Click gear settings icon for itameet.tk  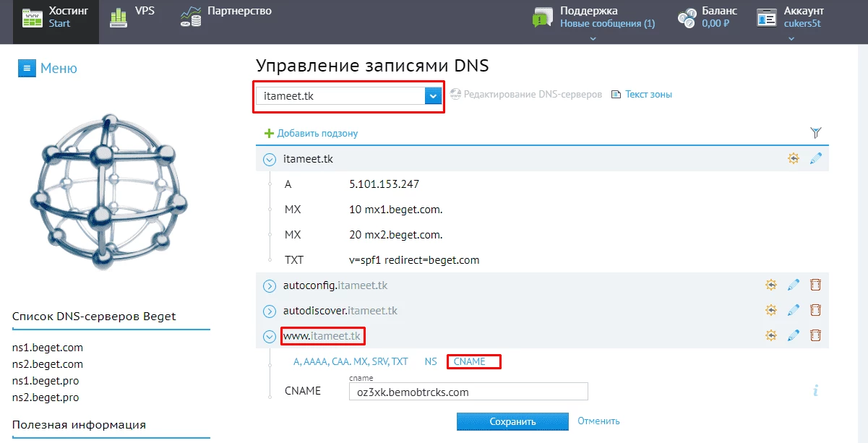(x=794, y=159)
